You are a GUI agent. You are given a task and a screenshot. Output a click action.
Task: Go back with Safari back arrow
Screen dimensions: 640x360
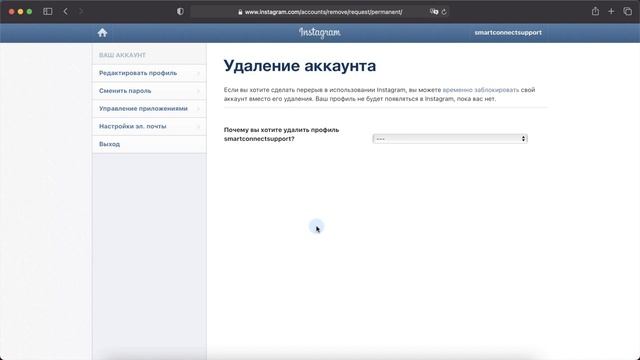point(65,11)
